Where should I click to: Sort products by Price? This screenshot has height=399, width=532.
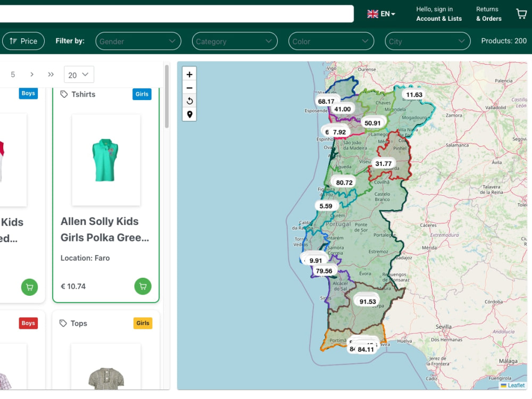23,41
